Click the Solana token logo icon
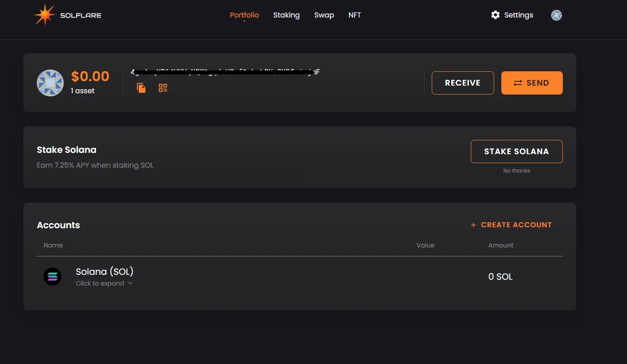 tap(53, 277)
